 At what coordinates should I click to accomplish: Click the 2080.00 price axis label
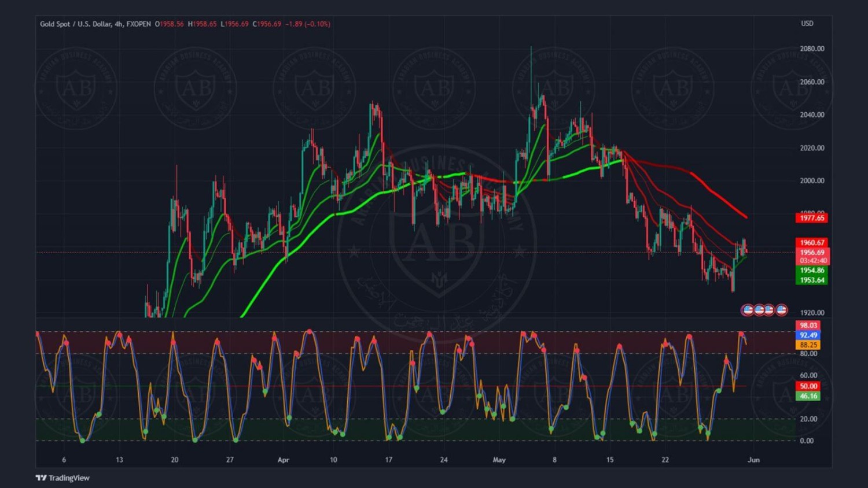click(x=812, y=49)
